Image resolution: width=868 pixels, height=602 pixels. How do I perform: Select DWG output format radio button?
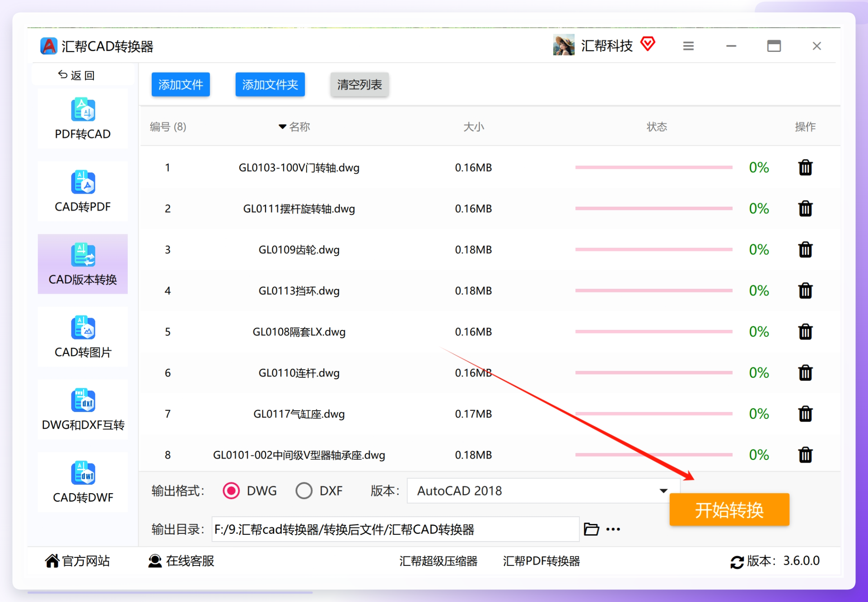tap(231, 491)
